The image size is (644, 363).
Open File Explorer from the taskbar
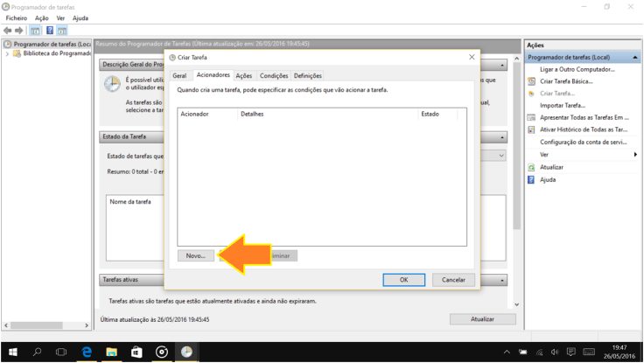tap(112, 352)
